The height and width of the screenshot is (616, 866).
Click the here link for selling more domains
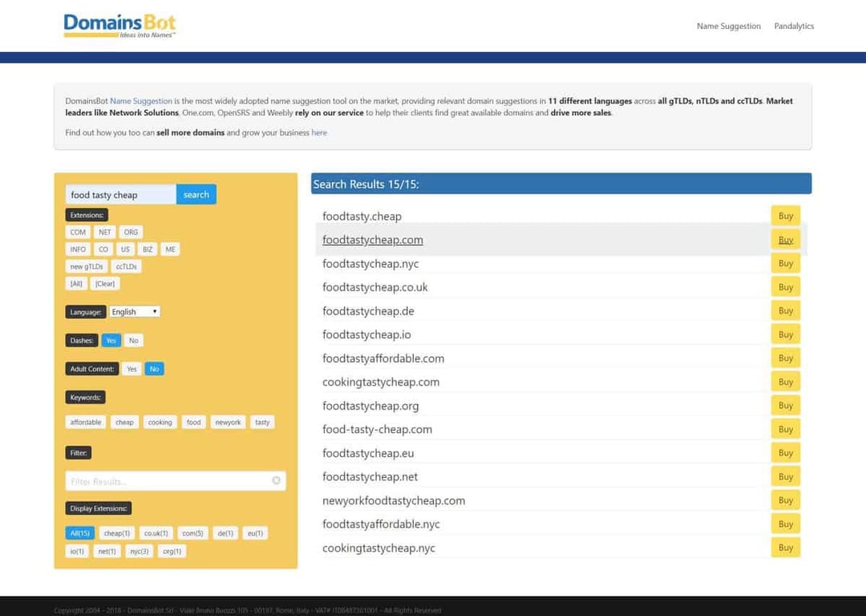(x=319, y=132)
